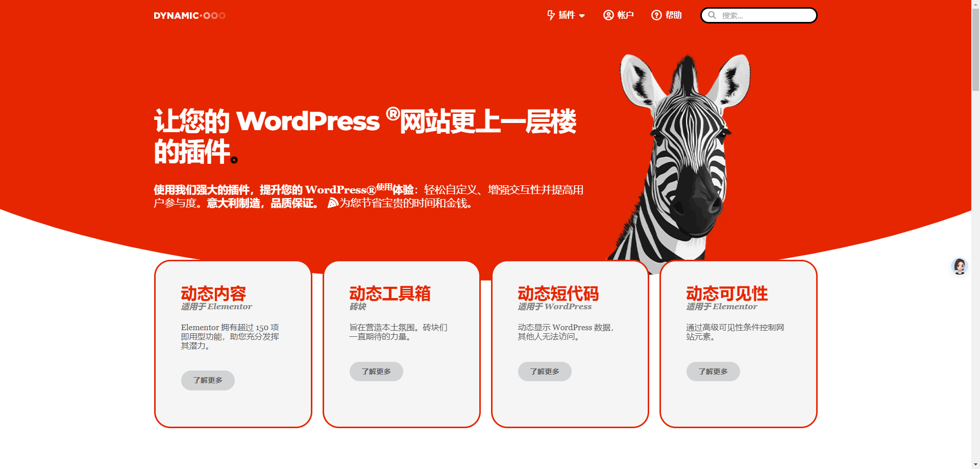Click the DYNAMIC·OOO logo
The image size is (980, 469).
pos(189,15)
